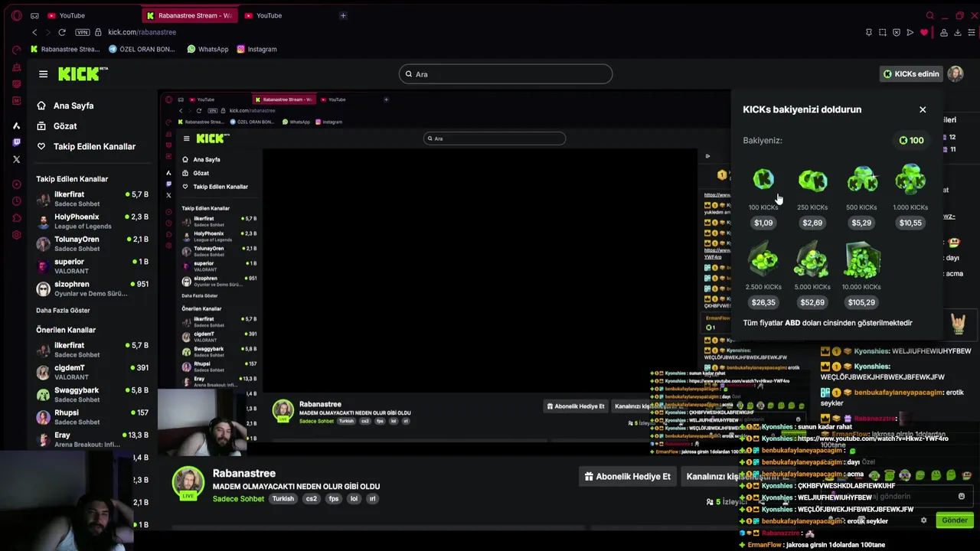Viewport: 980px width, 551px height.
Task: Open the Rabanastree Stream bookmark
Action: point(65,49)
